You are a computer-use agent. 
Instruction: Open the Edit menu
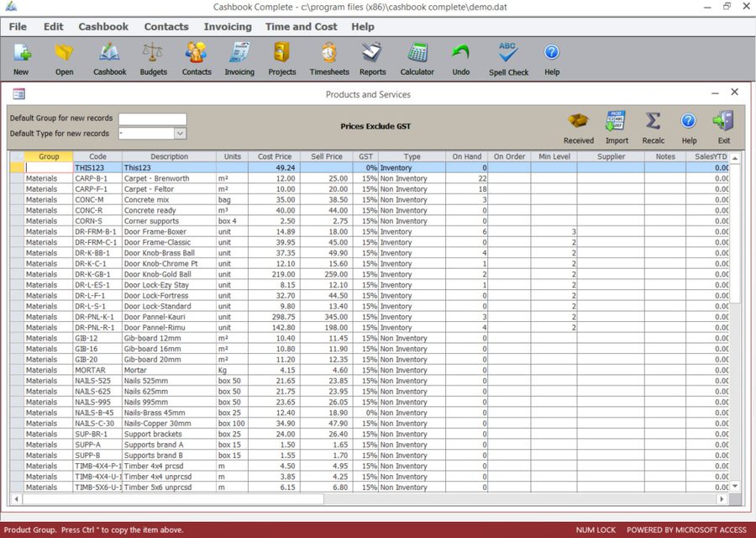54,27
